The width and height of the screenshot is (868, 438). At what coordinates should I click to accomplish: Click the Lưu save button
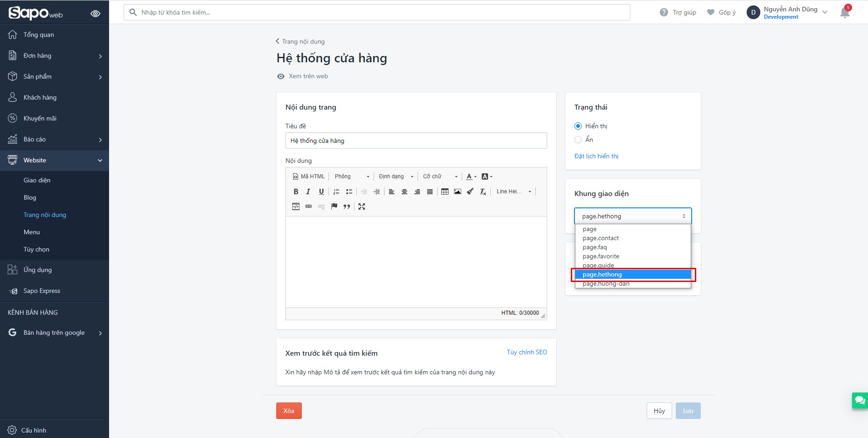688,411
